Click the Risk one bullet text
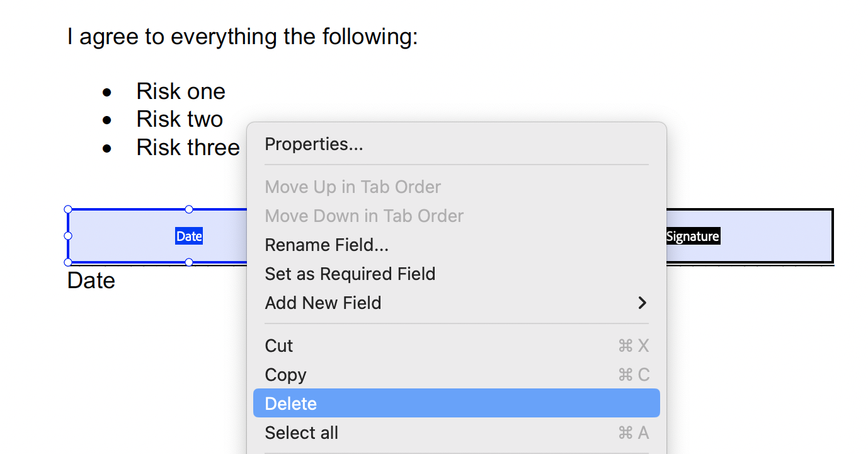Image resolution: width=868 pixels, height=454 pixels. [x=181, y=91]
